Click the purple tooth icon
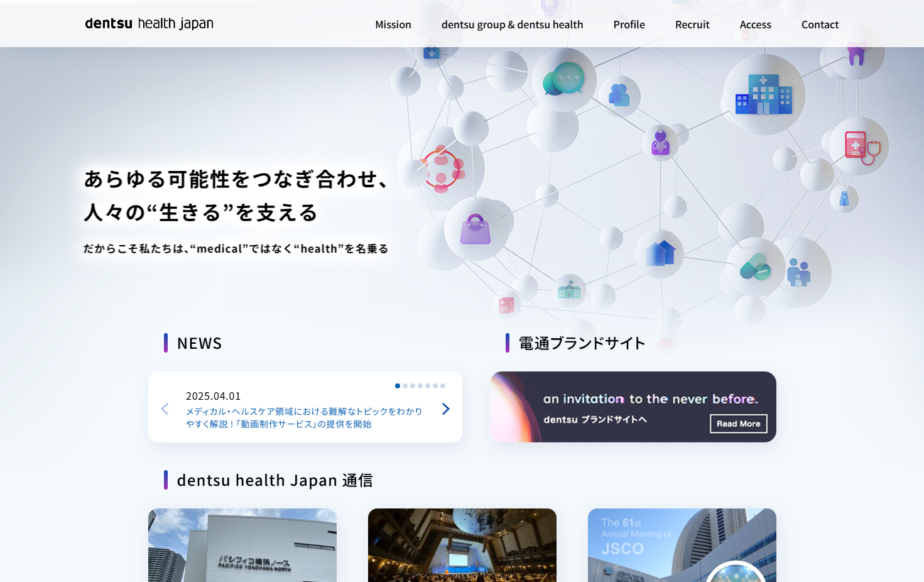924x582 pixels. point(856,53)
